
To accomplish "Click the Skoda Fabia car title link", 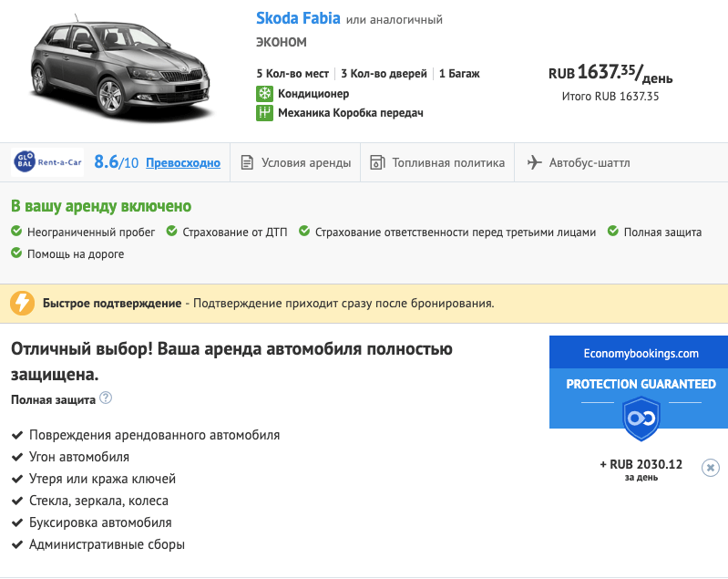I will pyautogui.click(x=300, y=18).
